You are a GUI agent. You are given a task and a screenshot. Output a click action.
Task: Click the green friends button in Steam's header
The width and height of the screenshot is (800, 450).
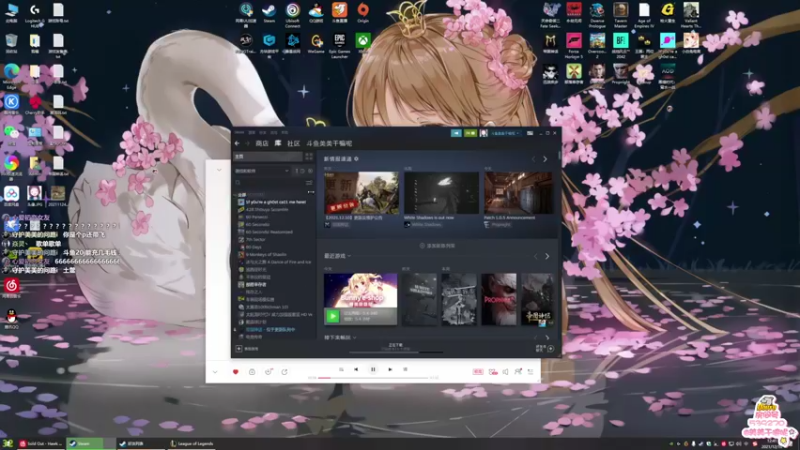pos(470,133)
